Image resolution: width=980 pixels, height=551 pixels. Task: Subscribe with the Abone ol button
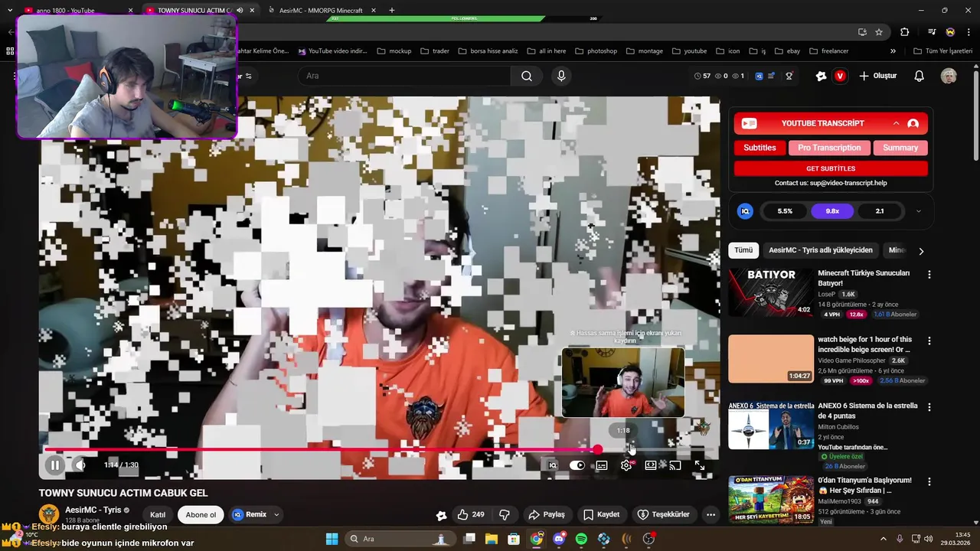[201, 514]
